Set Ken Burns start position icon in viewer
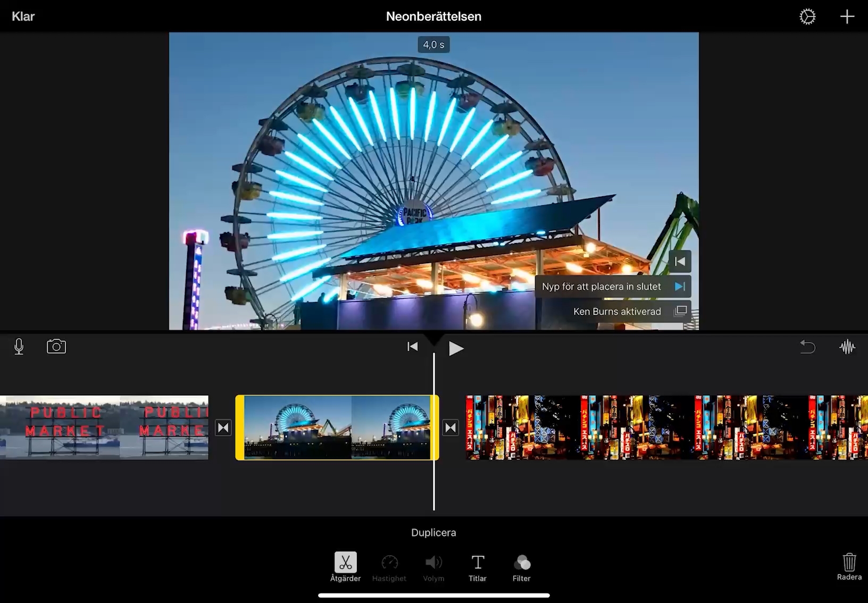The height and width of the screenshot is (603, 868). point(680,261)
